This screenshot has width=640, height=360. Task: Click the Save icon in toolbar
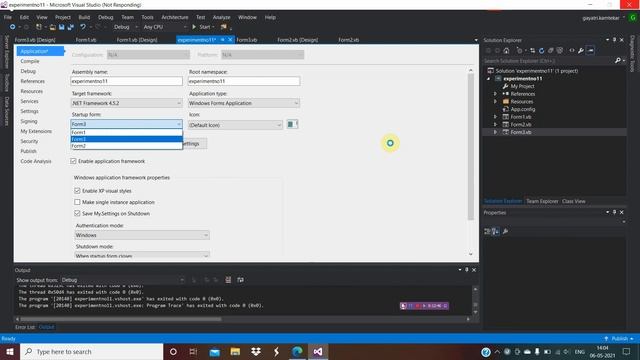coord(62,27)
